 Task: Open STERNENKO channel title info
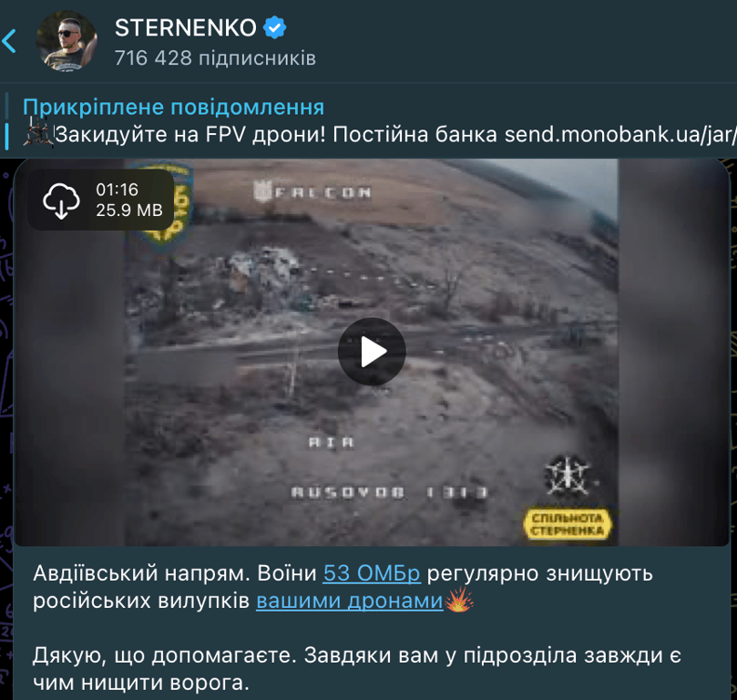(x=186, y=27)
